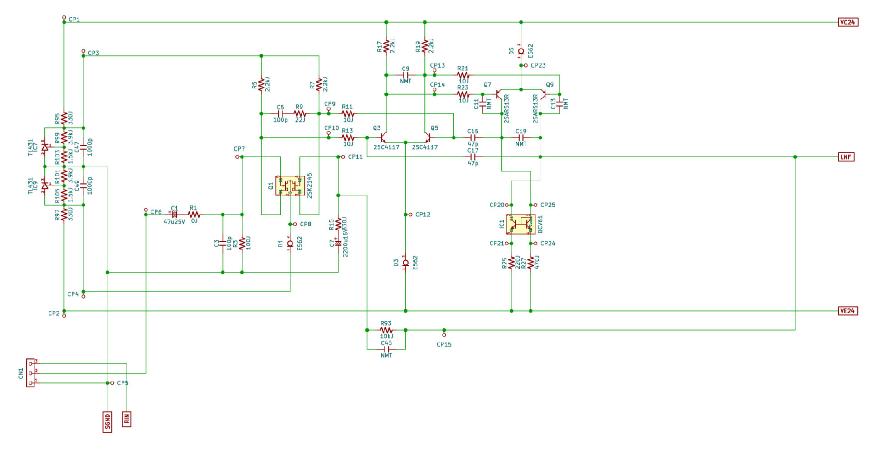Click the CP24 test point label
The width and height of the screenshot is (890, 450).
tap(548, 243)
